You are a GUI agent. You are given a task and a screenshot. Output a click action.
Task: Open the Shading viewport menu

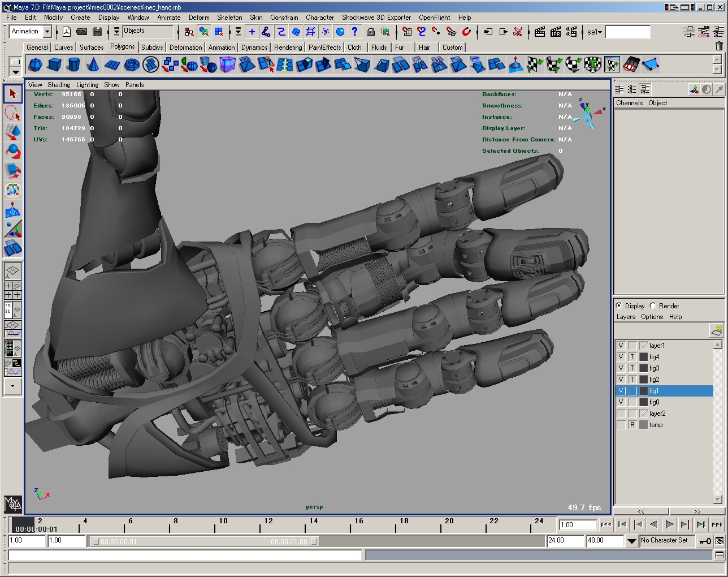59,85
